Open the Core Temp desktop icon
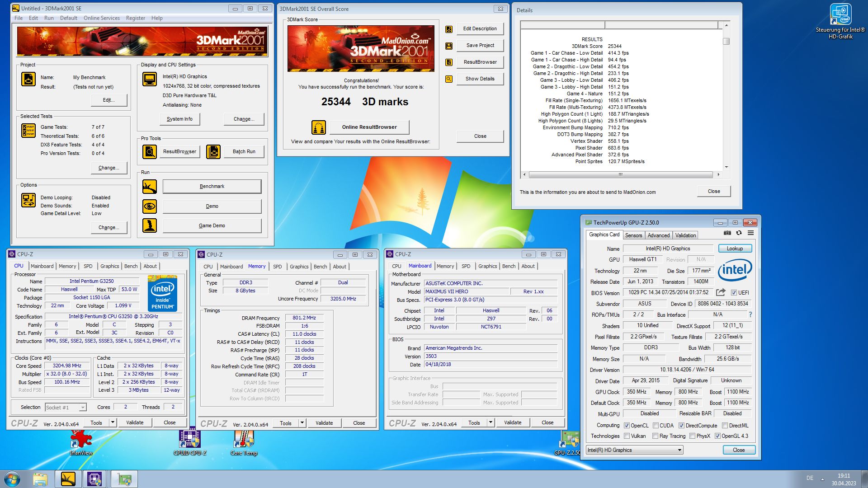 pos(244,442)
